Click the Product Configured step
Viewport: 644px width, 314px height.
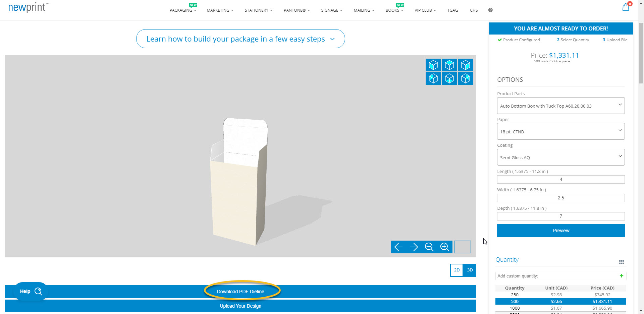519,40
